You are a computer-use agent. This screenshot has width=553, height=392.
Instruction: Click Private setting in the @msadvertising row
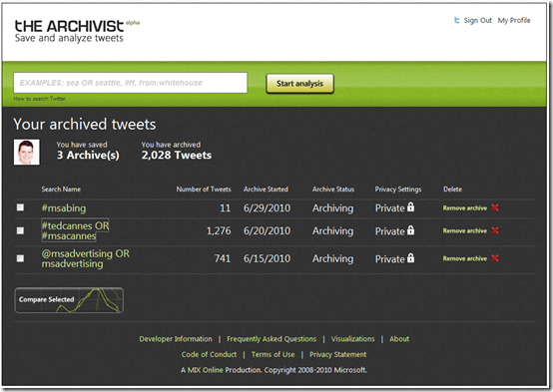click(389, 259)
